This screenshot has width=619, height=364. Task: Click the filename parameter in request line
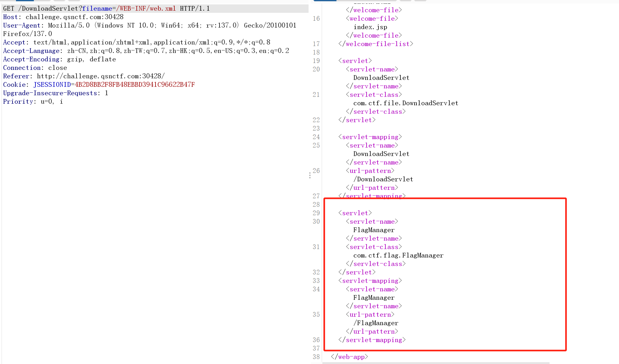[x=97, y=8]
